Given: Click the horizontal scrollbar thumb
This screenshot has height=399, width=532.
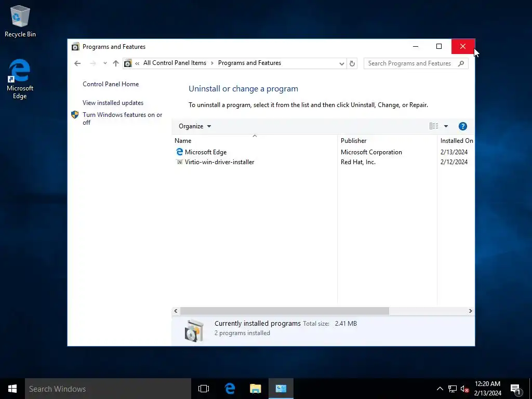Looking at the screenshot, I should point(285,311).
